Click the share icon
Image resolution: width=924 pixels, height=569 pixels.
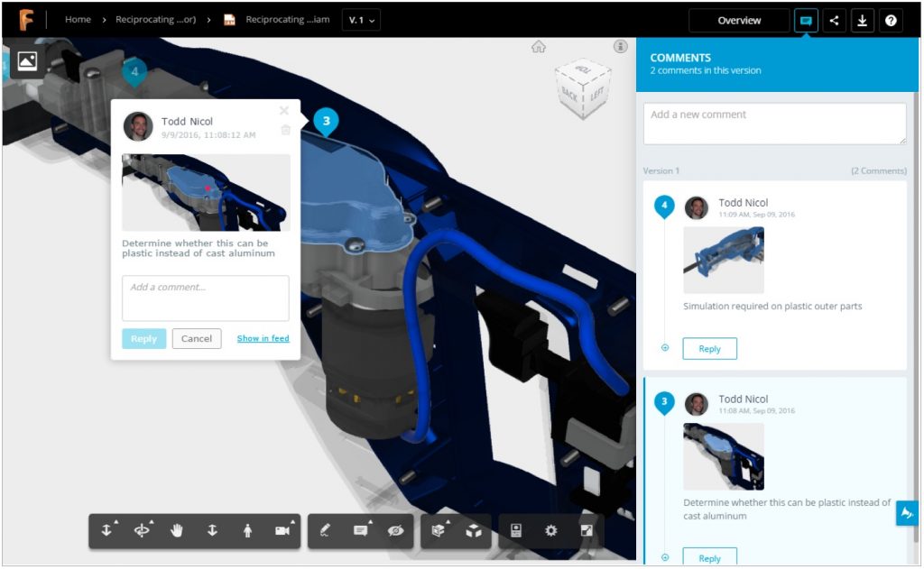click(834, 21)
